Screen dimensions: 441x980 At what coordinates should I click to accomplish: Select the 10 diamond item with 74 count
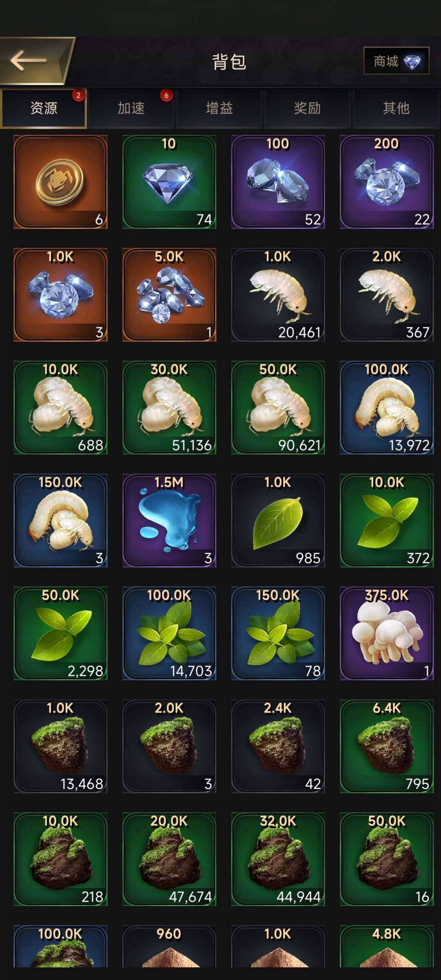[x=169, y=182]
